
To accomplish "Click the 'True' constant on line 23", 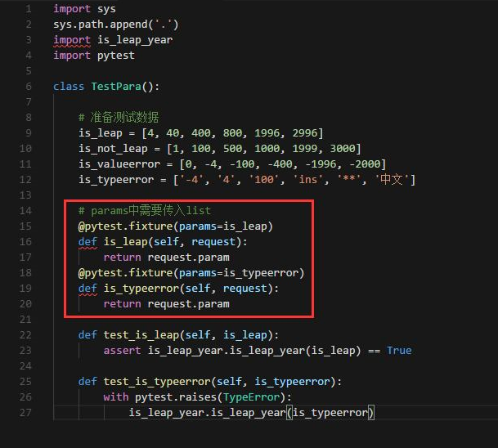I will 399,351.
